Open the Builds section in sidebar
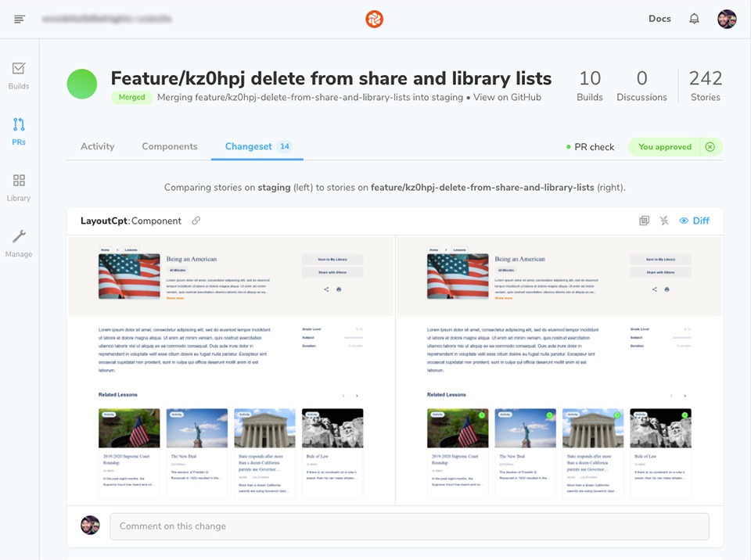 (x=19, y=76)
